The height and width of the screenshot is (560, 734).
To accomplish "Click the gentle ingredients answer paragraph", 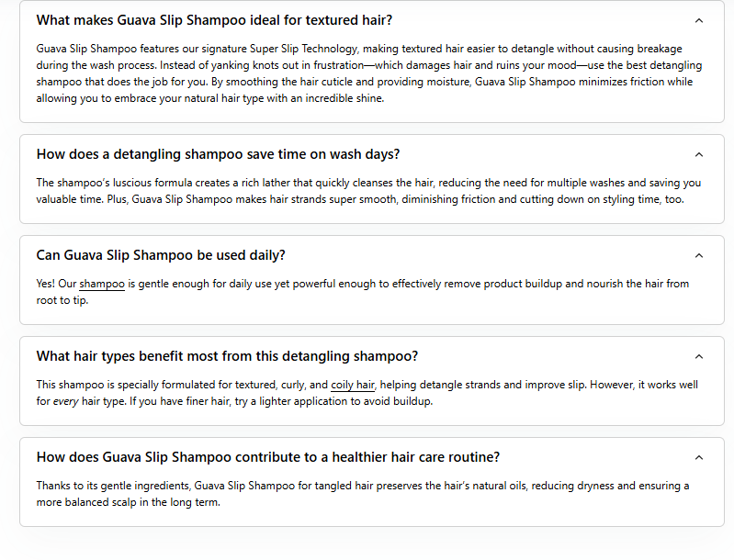I will 363,494.
